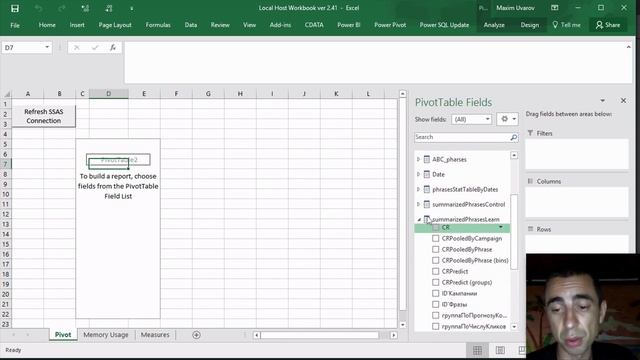
Task: Open the Page Layout tab
Action: click(x=115, y=25)
